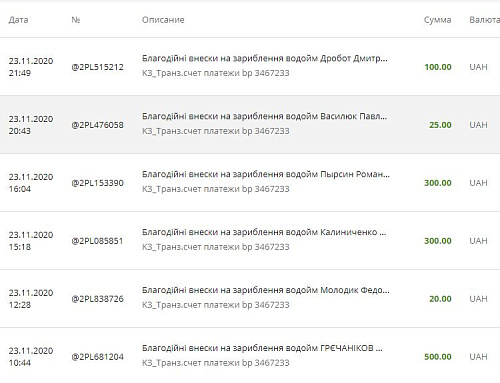Viewport: 500px width, 383px height.
Task: Click the 23.11.2020 21:49 date cell
Action: 31,67
